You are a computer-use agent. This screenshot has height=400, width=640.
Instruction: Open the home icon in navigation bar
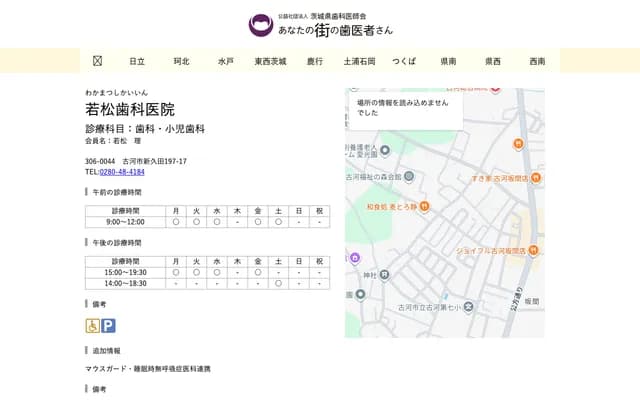tap(97, 61)
